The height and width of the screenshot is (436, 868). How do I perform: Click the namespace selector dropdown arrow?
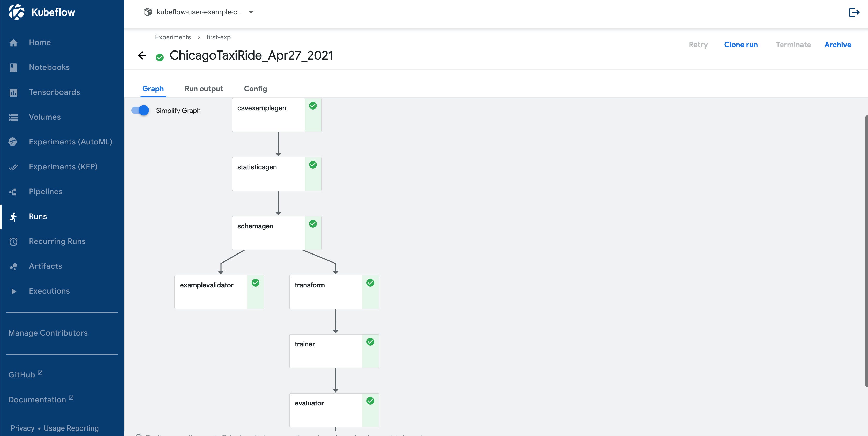[251, 12]
